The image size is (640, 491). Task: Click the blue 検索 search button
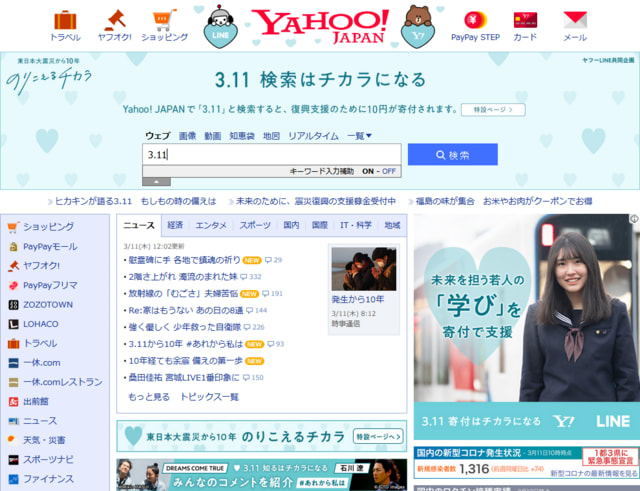[453, 154]
